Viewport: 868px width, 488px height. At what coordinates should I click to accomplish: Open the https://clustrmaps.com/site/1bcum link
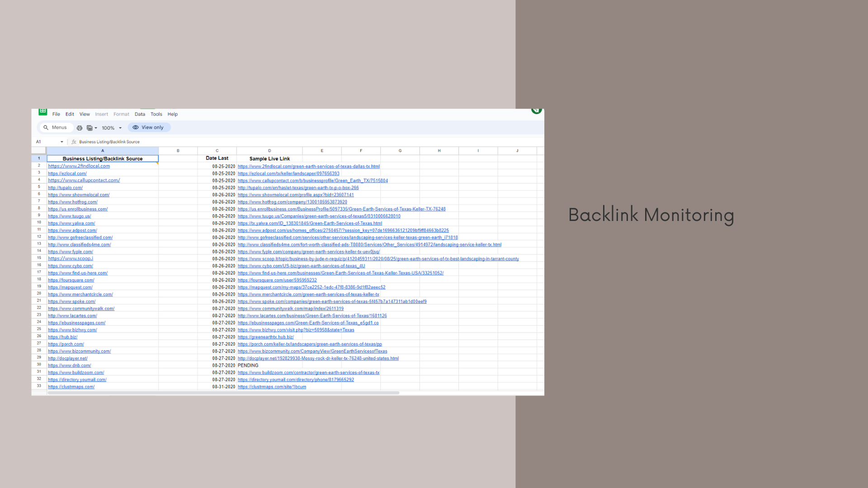tap(272, 387)
